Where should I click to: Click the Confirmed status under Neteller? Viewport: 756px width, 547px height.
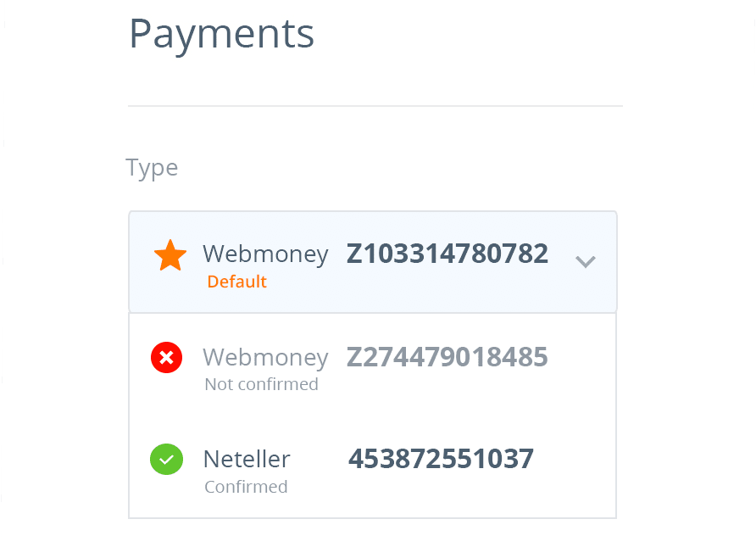point(246,487)
